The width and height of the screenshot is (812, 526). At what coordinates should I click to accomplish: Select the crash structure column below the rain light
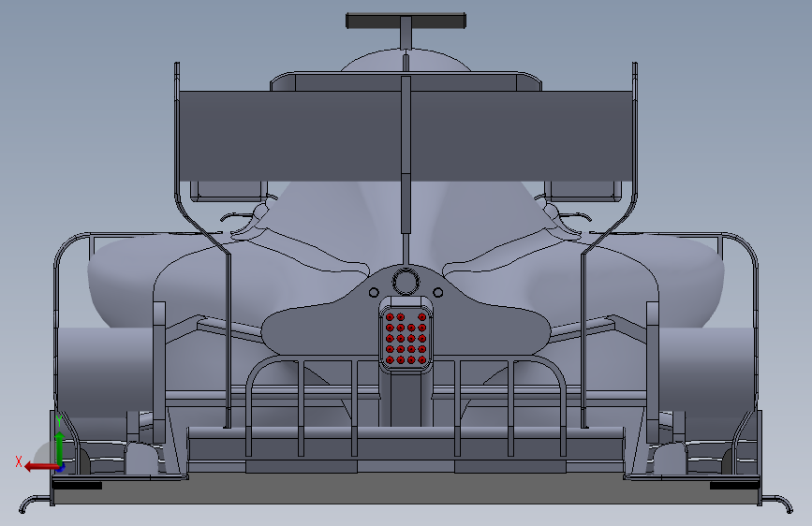click(x=406, y=400)
